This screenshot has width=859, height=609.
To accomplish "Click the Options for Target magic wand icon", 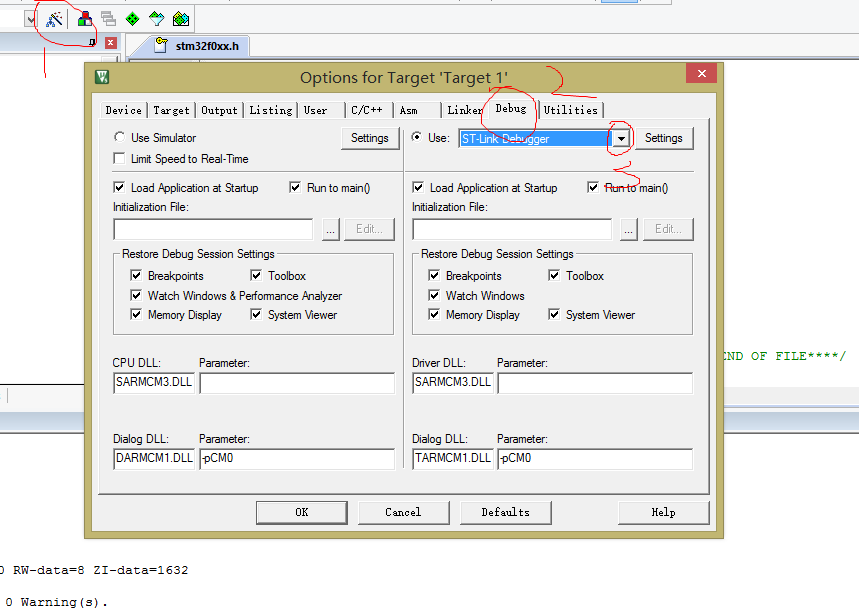I will point(55,18).
